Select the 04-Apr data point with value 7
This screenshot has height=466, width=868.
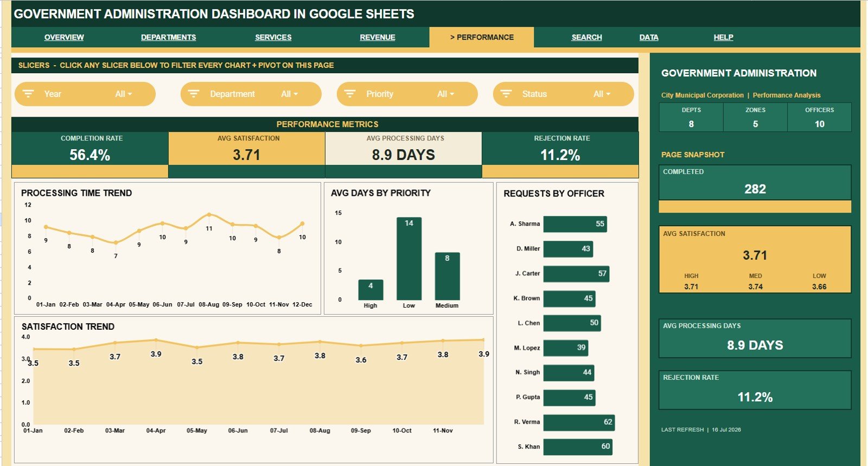pos(116,243)
